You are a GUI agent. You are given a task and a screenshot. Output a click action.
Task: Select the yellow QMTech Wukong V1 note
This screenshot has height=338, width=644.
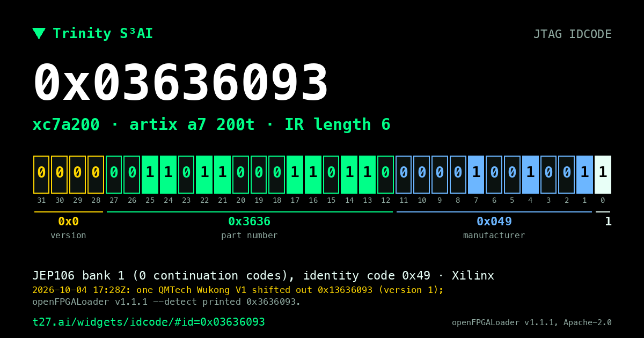click(x=238, y=290)
